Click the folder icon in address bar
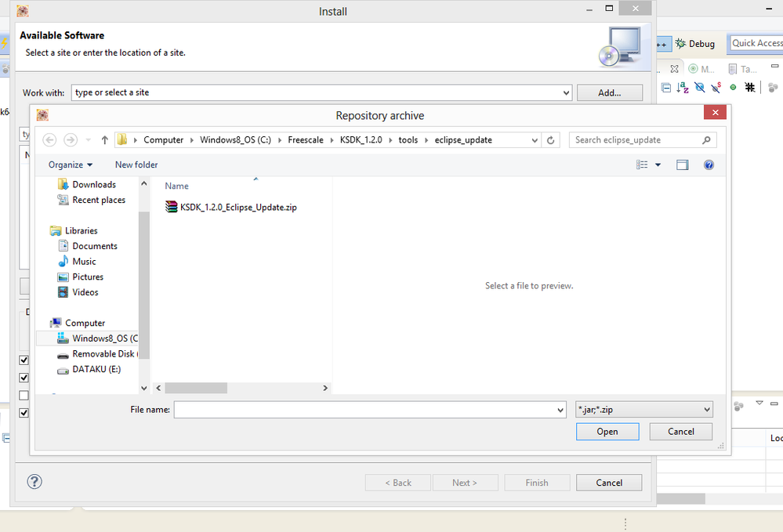Screen dimensions: 783x532 point(122,139)
